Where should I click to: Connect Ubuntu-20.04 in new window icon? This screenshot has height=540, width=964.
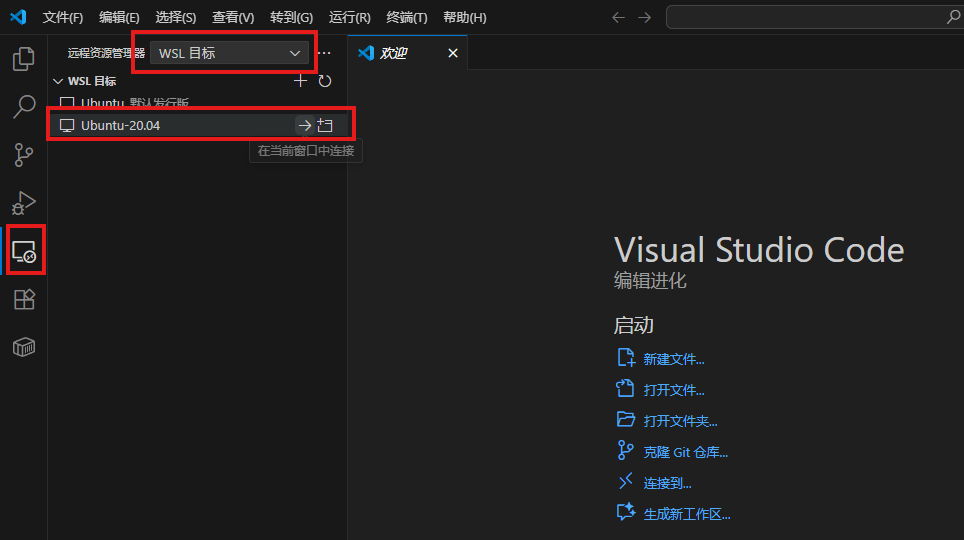[325, 125]
